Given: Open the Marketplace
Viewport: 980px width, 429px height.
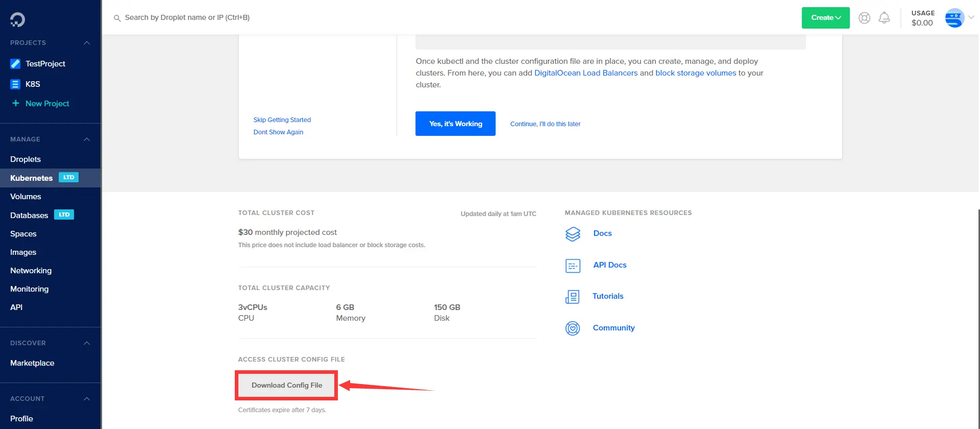Looking at the screenshot, I should pos(32,363).
